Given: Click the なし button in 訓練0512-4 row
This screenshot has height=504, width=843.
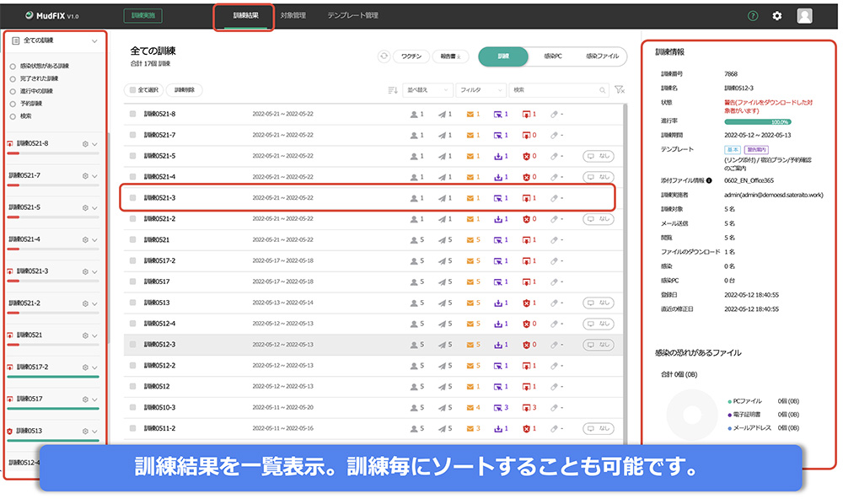Looking at the screenshot, I should pyautogui.click(x=599, y=324).
